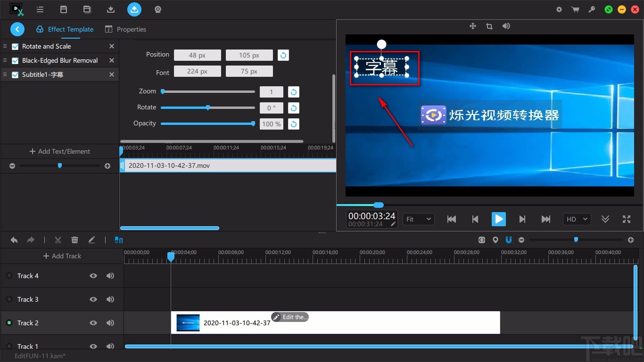Image resolution: width=644 pixels, height=362 pixels.
Task: Enter fullscreen preview mode
Action: (x=626, y=219)
